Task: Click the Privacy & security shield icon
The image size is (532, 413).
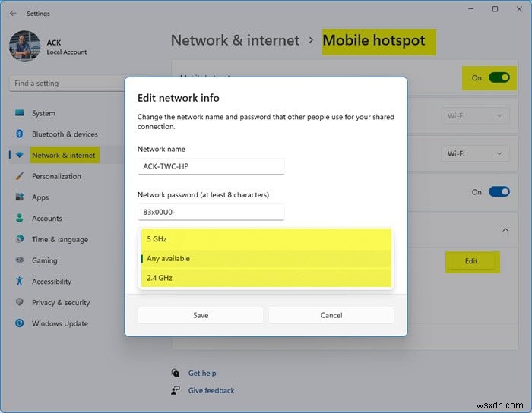Action: [19, 302]
